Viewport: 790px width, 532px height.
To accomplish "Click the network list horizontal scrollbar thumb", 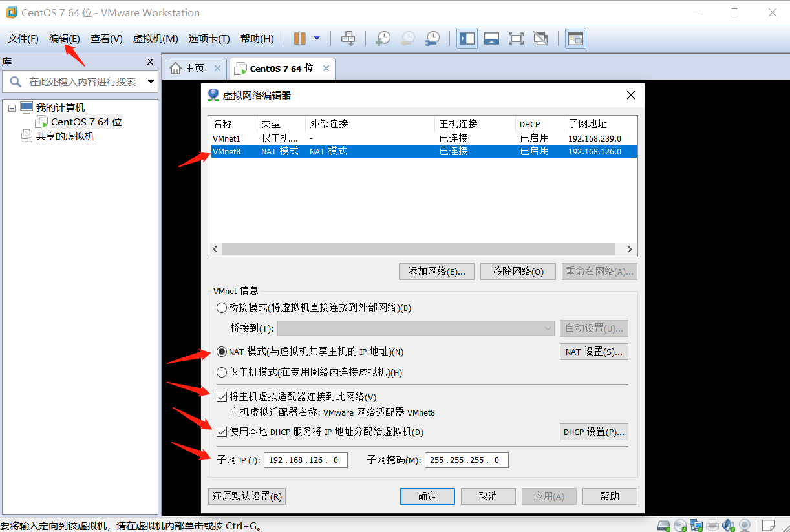I will tap(419, 250).
